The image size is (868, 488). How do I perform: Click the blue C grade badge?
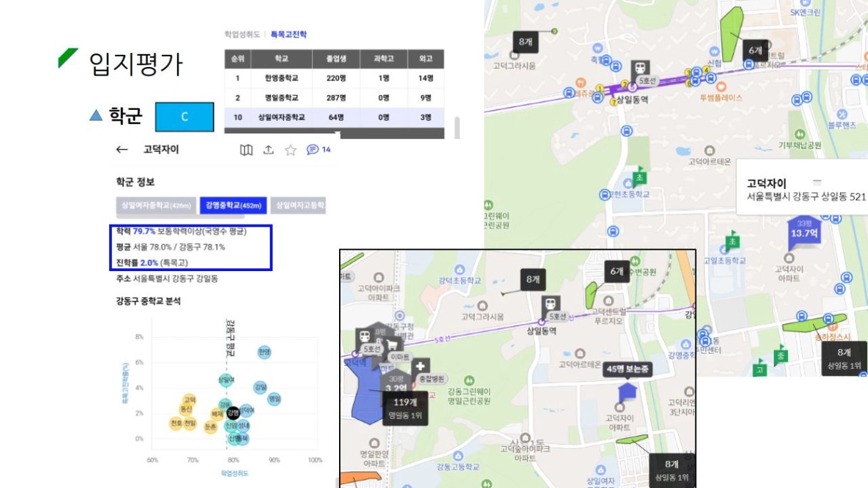tap(184, 117)
